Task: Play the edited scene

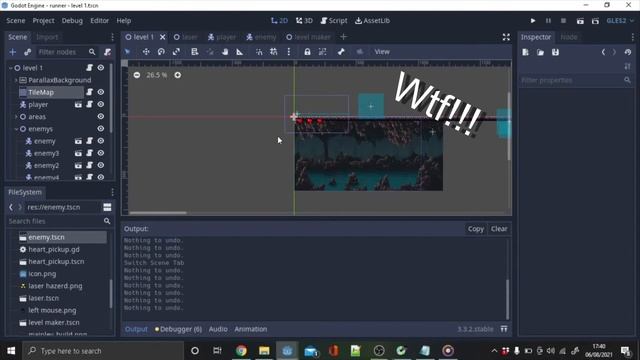Action: pyautogui.click(x=580, y=20)
